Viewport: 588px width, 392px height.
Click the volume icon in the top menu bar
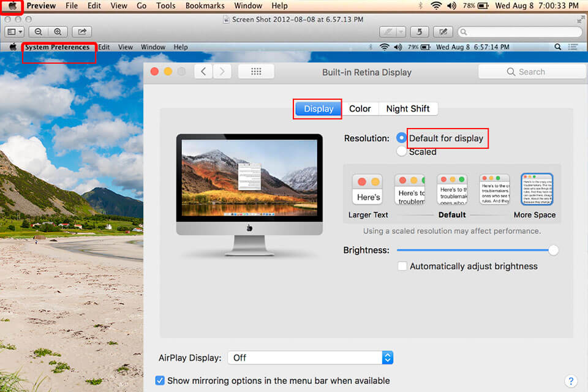click(x=451, y=6)
